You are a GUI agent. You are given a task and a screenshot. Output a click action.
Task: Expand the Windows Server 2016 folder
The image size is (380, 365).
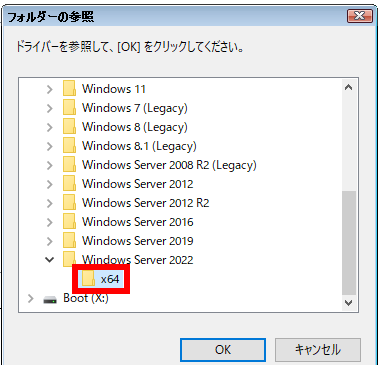pos(50,222)
